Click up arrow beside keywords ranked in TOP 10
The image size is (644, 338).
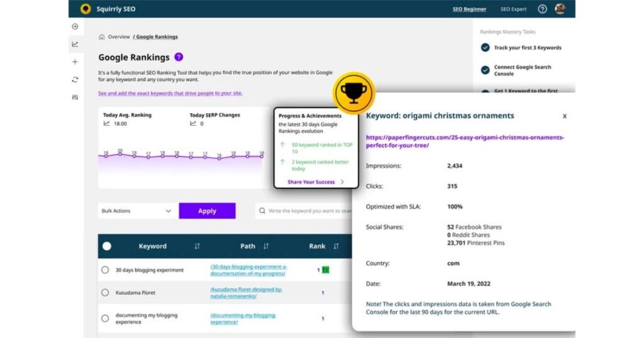point(282,144)
